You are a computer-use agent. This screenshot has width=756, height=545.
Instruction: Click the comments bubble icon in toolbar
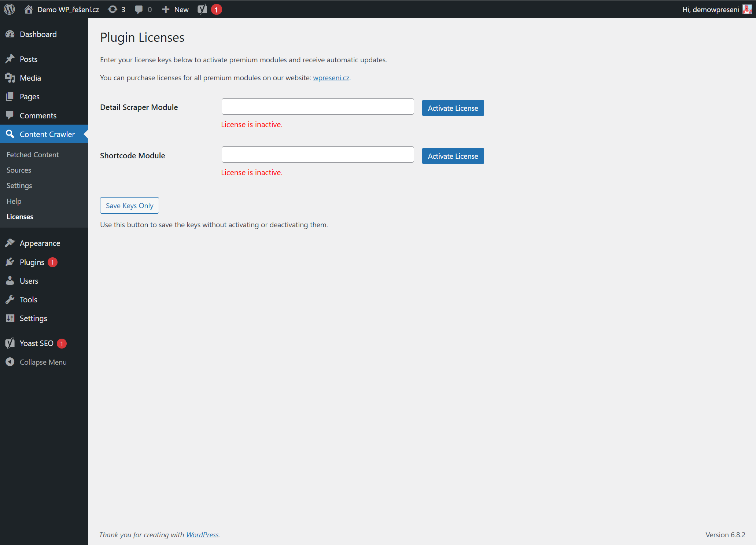pos(139,9)
